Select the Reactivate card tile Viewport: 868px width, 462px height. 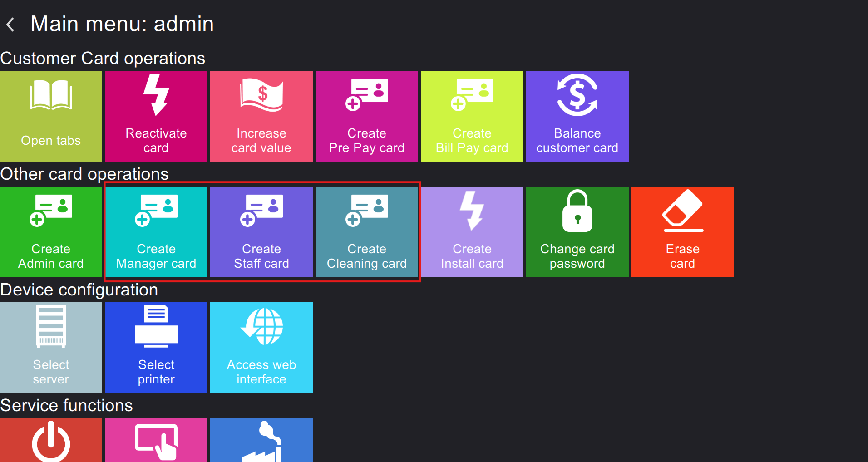point(156,116)
